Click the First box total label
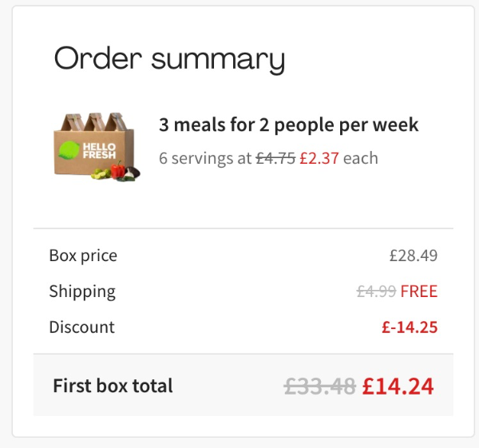Image resolution: width=479 pixels, height=448 pixels. point(113,387)
